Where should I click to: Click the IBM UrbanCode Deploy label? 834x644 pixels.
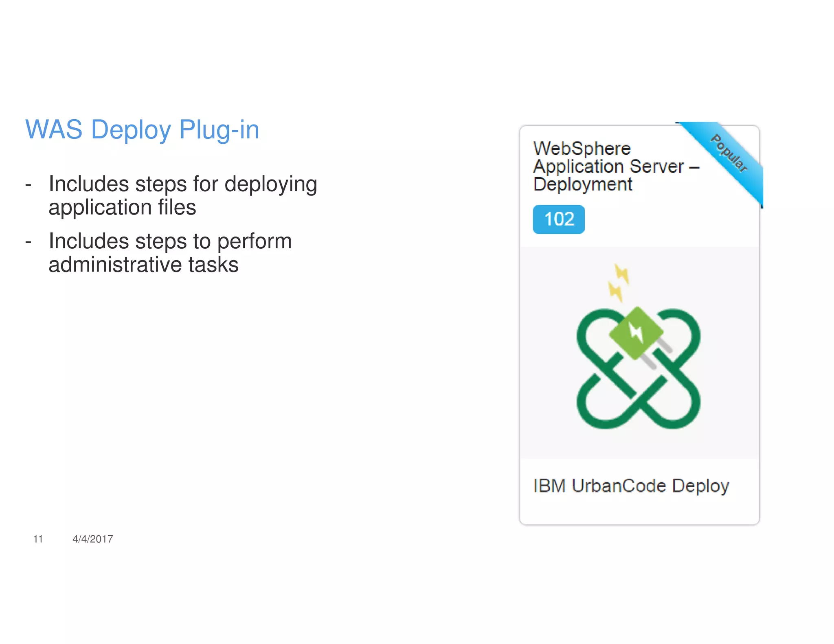point(631,486)
